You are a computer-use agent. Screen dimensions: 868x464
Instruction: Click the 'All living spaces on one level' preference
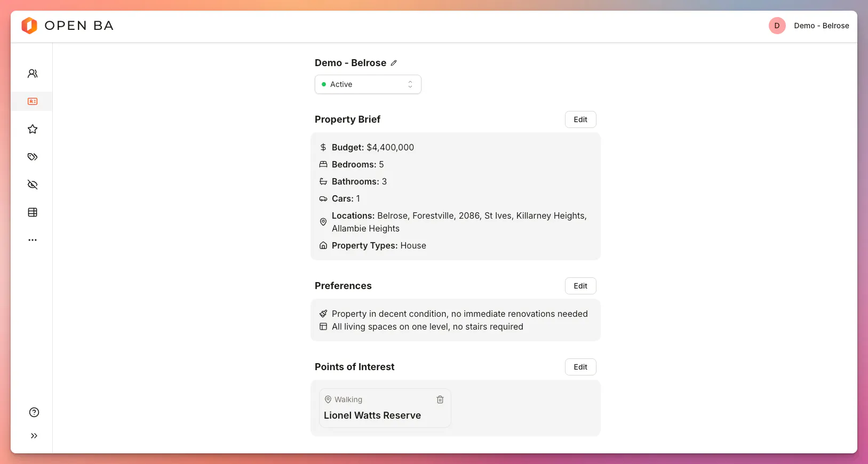tap(427, 326)
